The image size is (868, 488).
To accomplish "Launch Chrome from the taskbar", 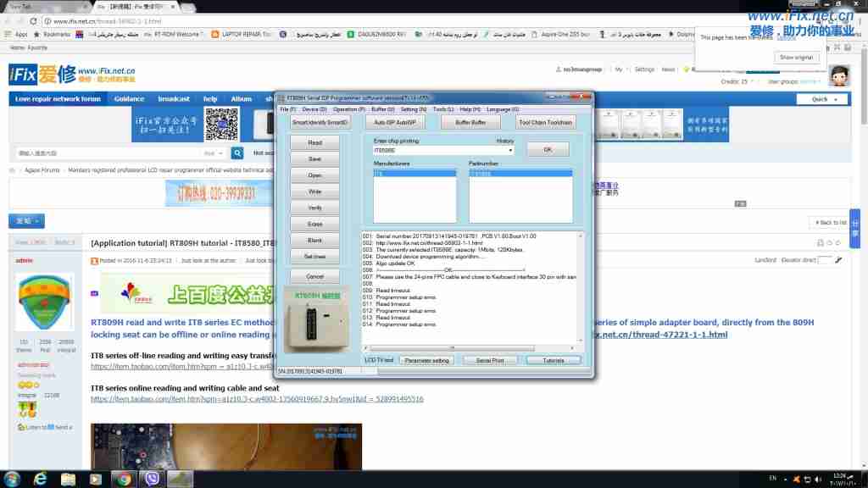I will [x=125, y=479].
